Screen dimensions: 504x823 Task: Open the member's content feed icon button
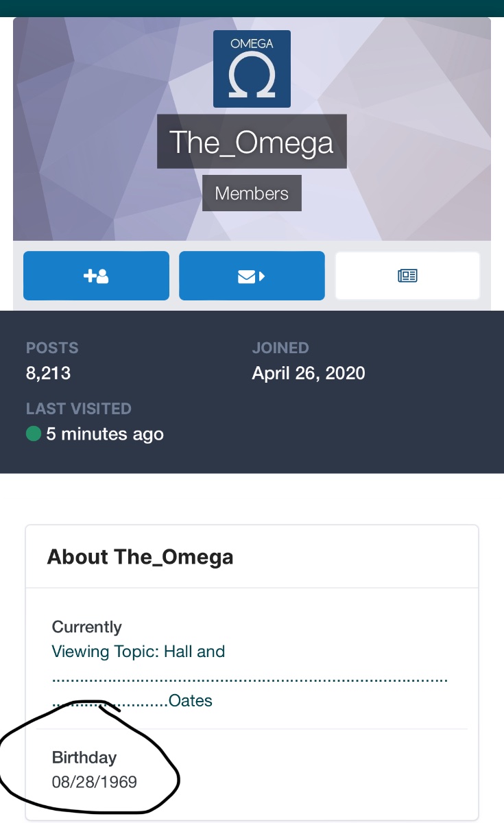pyautogui.click(x=407, y=276)
